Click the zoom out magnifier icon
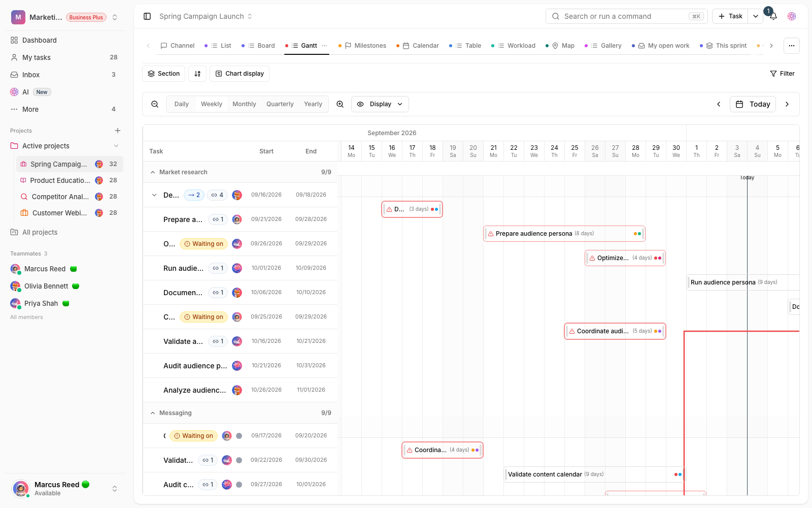The height and width of the screenshot is (508, 812). [155, 104]
